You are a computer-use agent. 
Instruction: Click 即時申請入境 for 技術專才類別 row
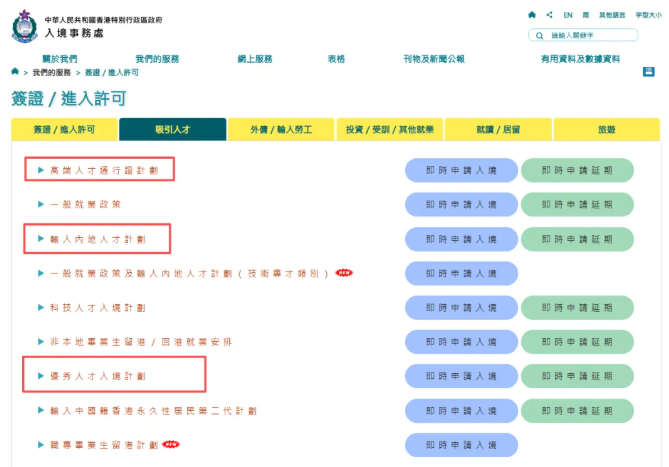click(x=461, y=273)
